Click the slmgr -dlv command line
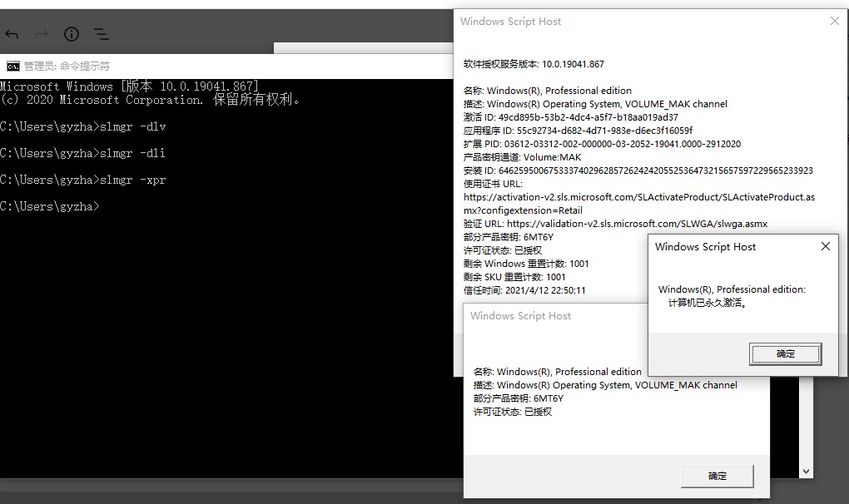The height and width of the screenshot is (504, 849). 83,127
